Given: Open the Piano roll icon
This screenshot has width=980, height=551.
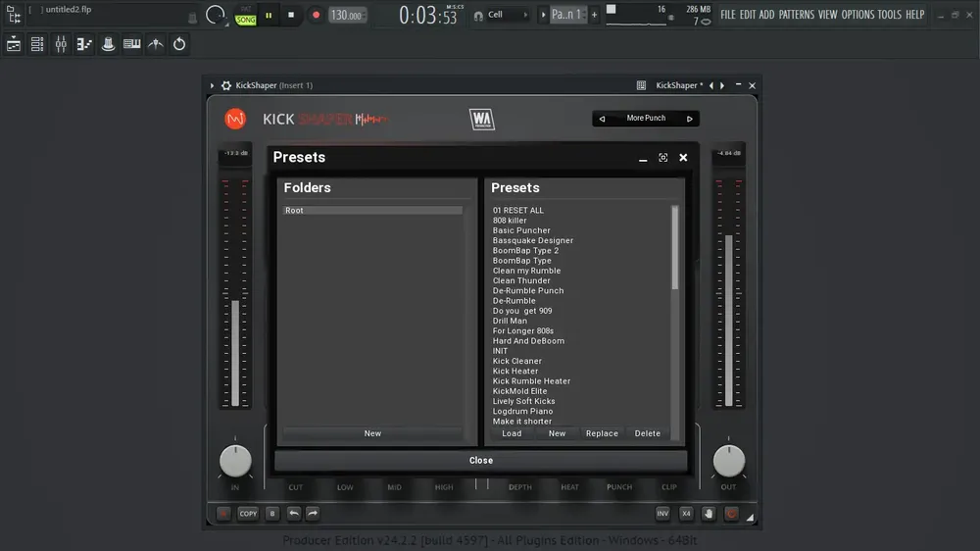Looking at the screenshot, I should click(x=84, y=44).
